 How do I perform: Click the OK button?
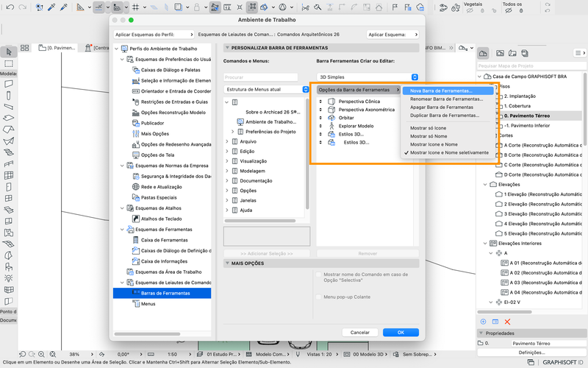pyautogui.click(x=401, y=333)
